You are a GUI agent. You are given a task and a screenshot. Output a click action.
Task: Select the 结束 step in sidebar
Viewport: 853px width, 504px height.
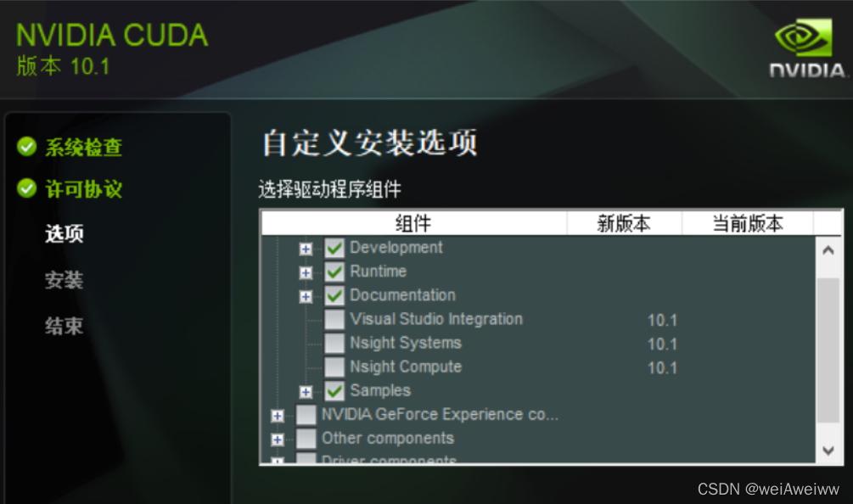(65, 326)
